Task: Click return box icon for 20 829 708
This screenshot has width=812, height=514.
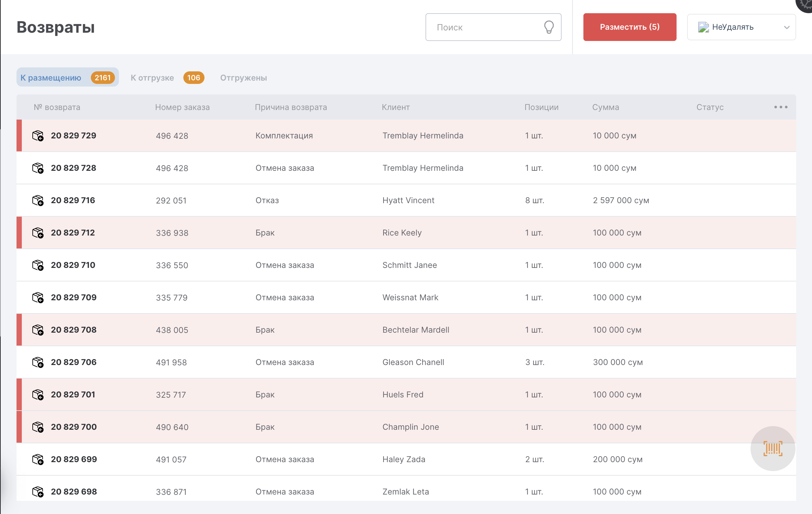Action: pyautogui.click(x=38, y=330)
